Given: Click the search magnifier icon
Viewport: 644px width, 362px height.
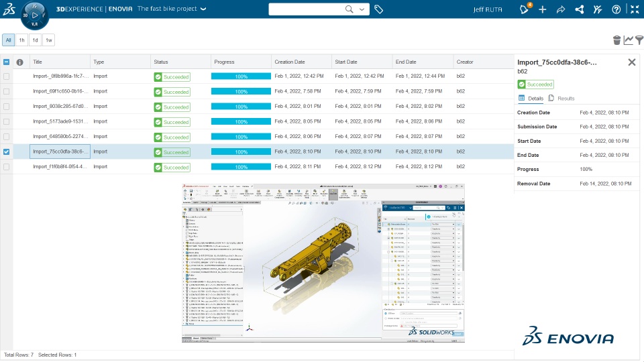Looking at the screenshot, I should click(349, 9).
